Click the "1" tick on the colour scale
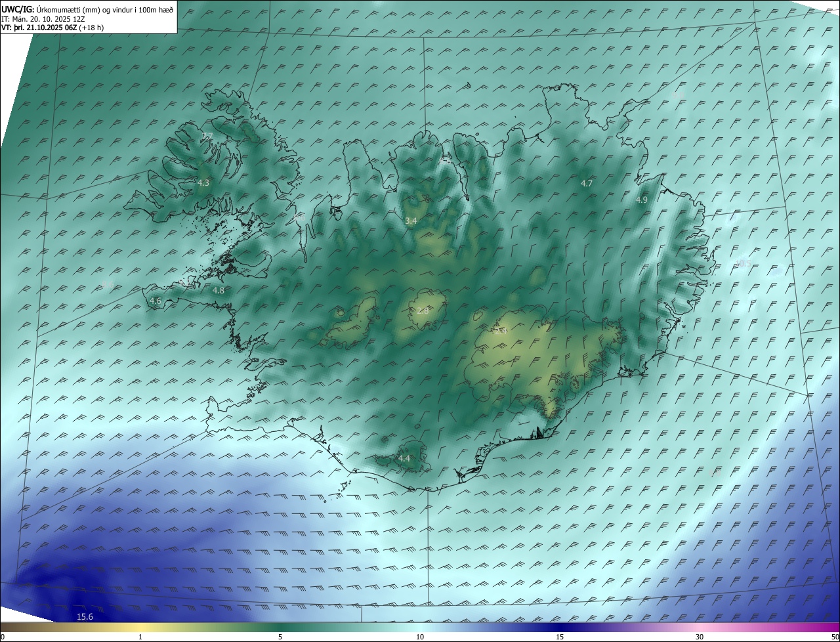840x642 pixels. 140,637
